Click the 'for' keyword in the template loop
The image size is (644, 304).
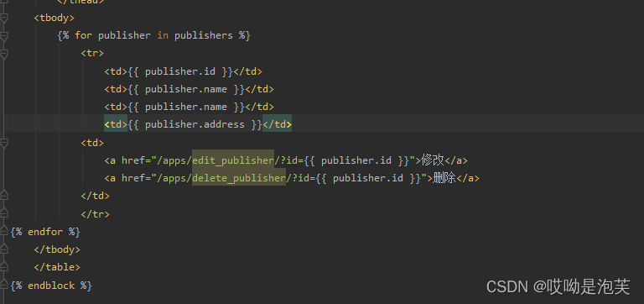pos(83,36)
